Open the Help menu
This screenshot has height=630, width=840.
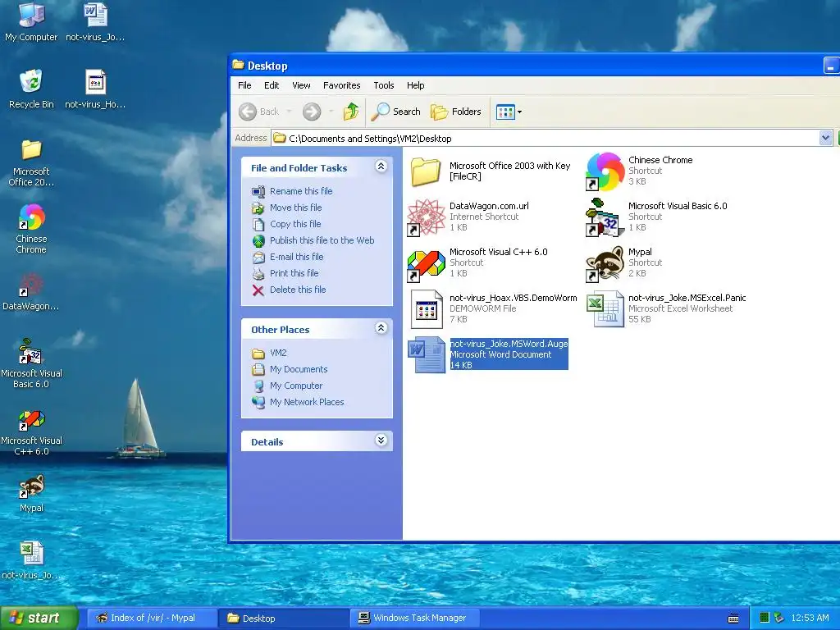[415, 85]
